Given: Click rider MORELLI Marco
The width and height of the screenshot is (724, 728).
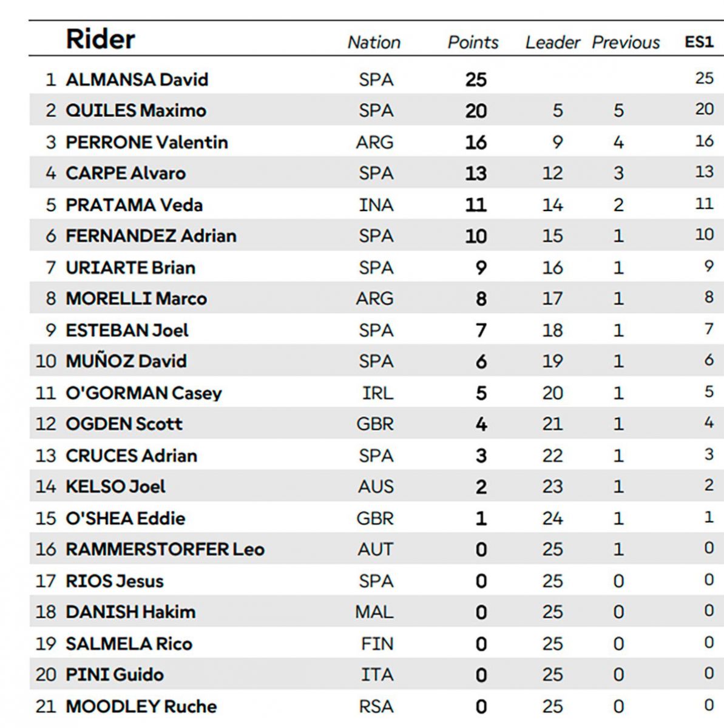Looking at the screenshot, I should point(136,298).
